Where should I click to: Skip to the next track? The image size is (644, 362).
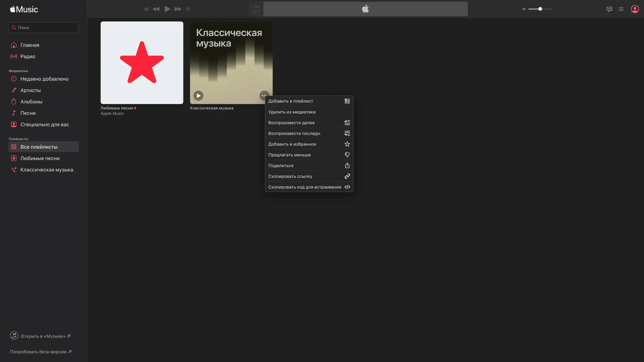178,9
